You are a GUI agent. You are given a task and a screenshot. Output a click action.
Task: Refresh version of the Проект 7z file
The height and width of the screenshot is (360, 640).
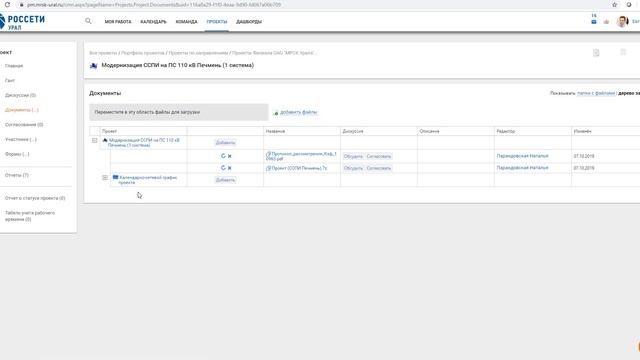(x=223, y=168)
